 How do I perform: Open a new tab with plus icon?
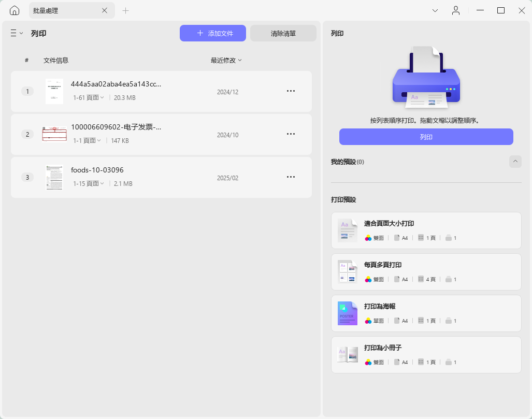tap(125, 10)
